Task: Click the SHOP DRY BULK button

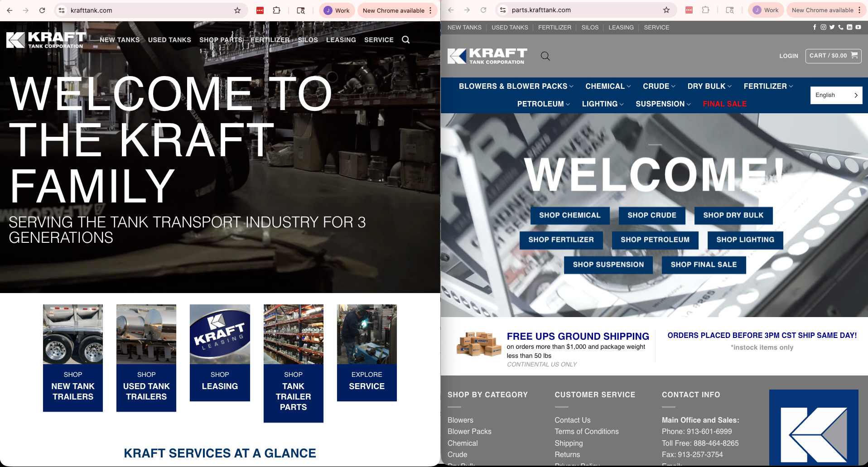Action: 733,216
